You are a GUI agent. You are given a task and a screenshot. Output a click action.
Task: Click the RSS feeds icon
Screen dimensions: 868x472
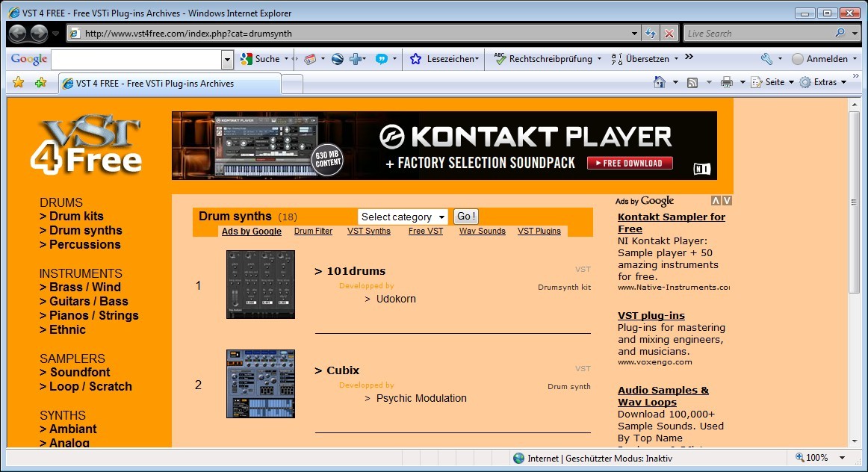click(x=692, y=82)
